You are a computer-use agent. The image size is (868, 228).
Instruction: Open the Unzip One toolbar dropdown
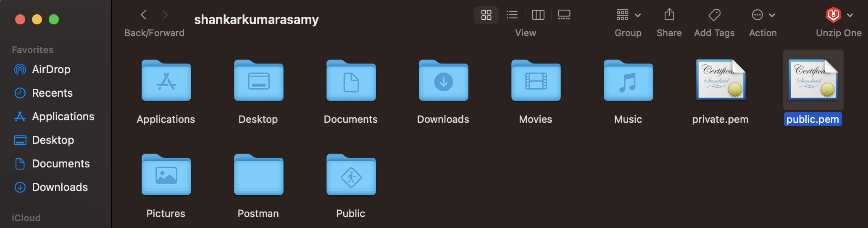click(x=839, y=15)
